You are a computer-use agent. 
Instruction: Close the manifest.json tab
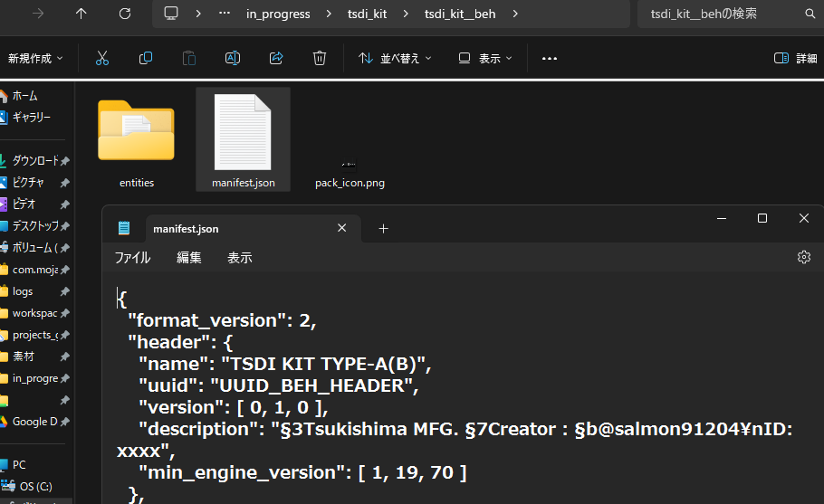[342, 228]
